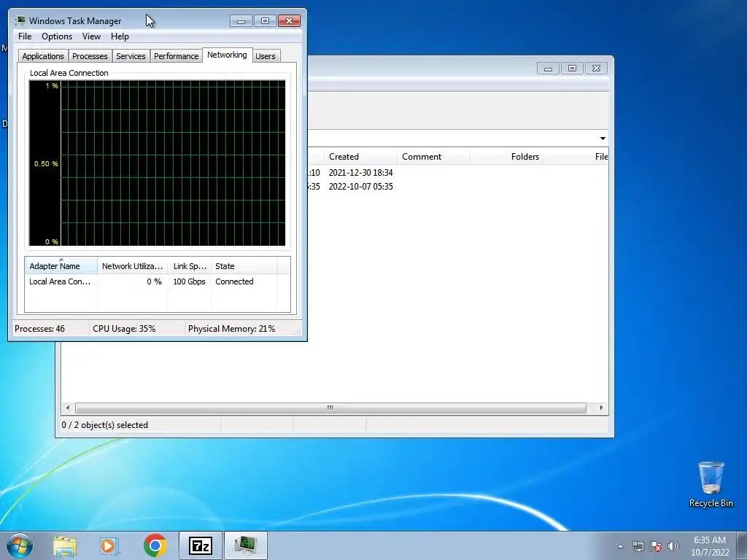Image resolution: width=747 pixels, height=560 pixels.
Task: Sort by Link Speed column header
Action: click(189, 266)
